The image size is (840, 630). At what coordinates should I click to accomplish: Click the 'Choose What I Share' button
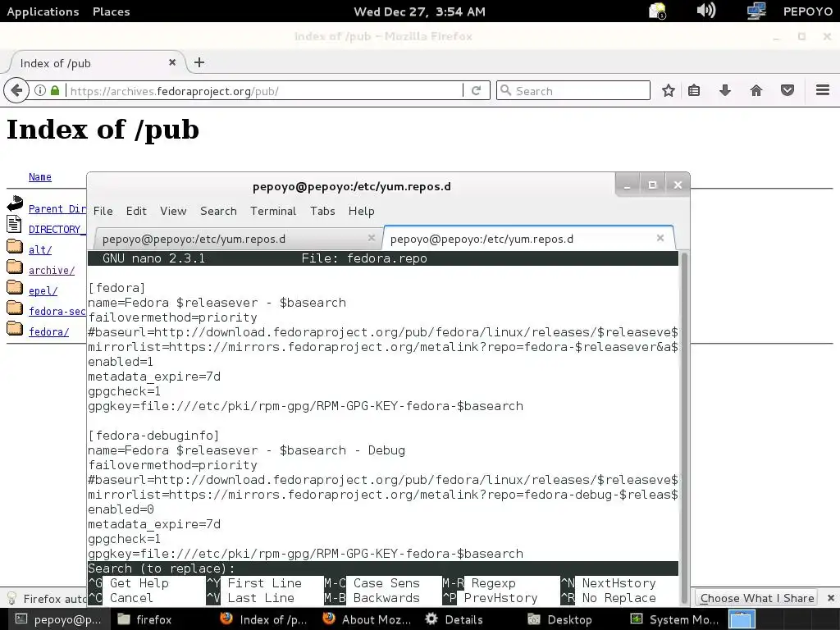coord(757,598)
